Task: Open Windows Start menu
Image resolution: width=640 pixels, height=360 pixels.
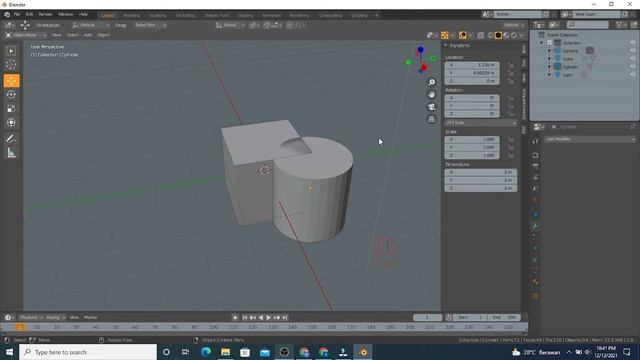Action: [x=9, y=352]
